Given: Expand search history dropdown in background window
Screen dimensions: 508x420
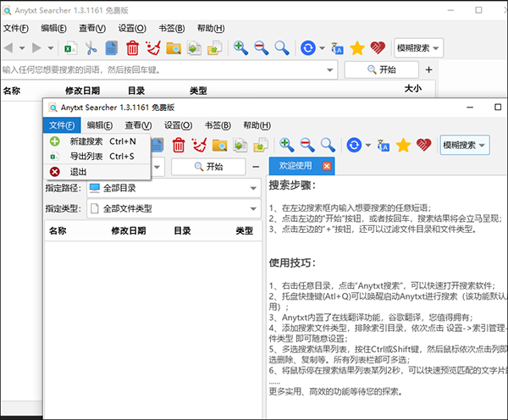Looking at the screenshot, I should click(x=330, y=69).
